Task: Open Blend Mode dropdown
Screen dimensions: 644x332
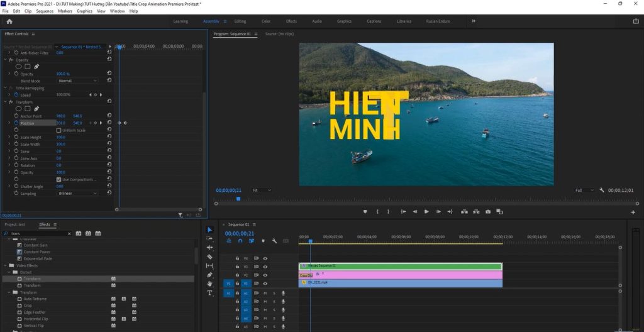Action: [x=77, y=81]
